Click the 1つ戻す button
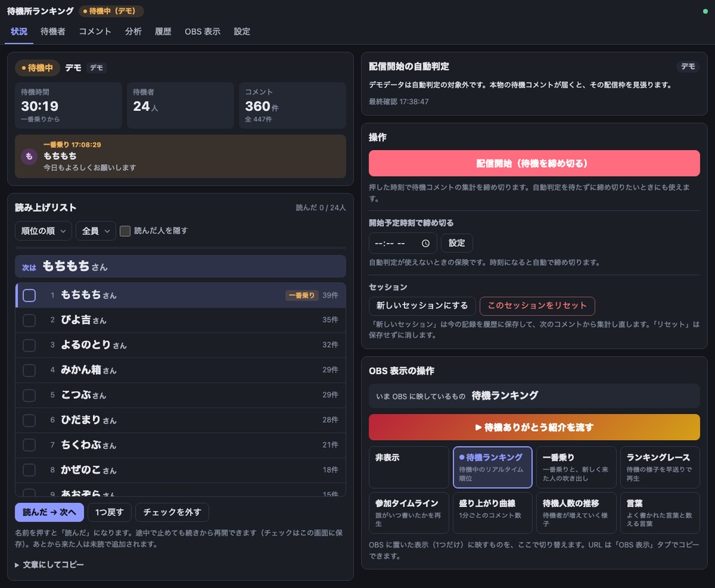 coord(110,513)
